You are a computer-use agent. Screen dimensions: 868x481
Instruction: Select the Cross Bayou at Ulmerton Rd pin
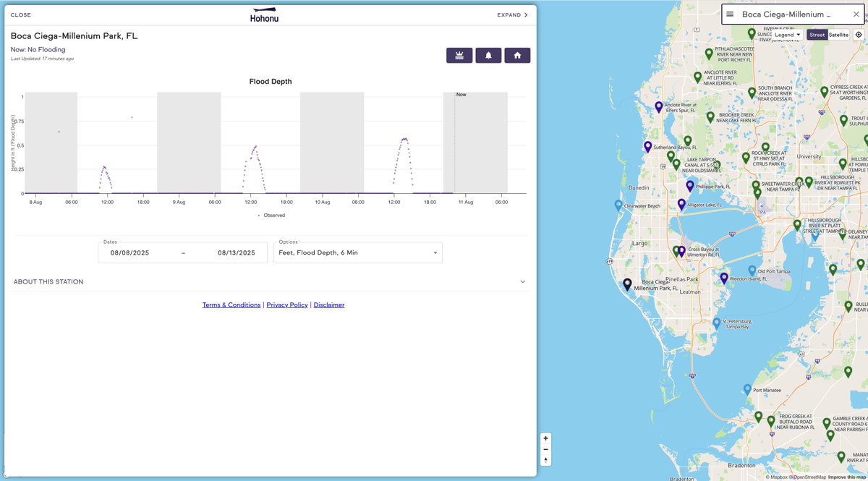tap(681, 252)
